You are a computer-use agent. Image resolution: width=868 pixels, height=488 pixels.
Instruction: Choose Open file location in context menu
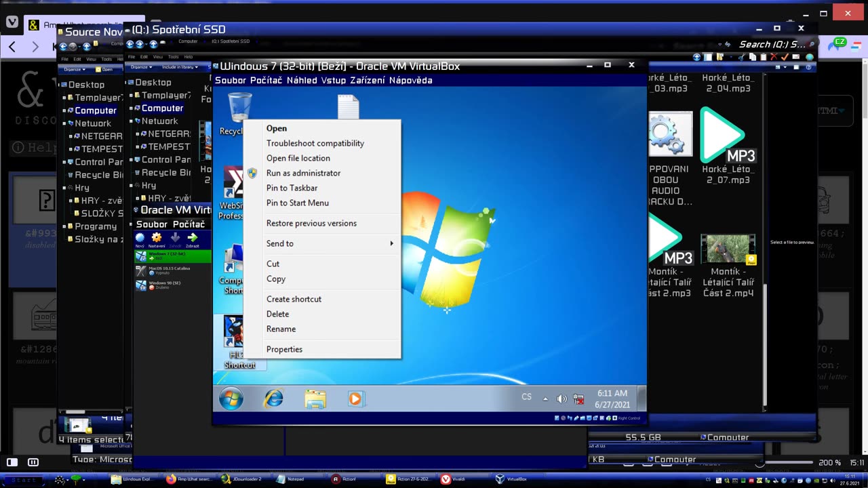[298, 158]
